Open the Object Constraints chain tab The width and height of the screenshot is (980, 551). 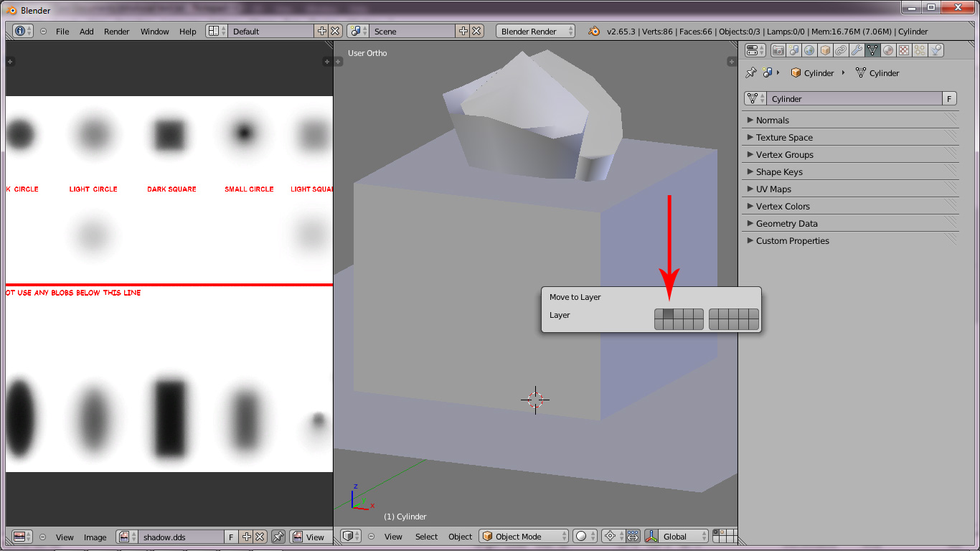pos(841,50)
